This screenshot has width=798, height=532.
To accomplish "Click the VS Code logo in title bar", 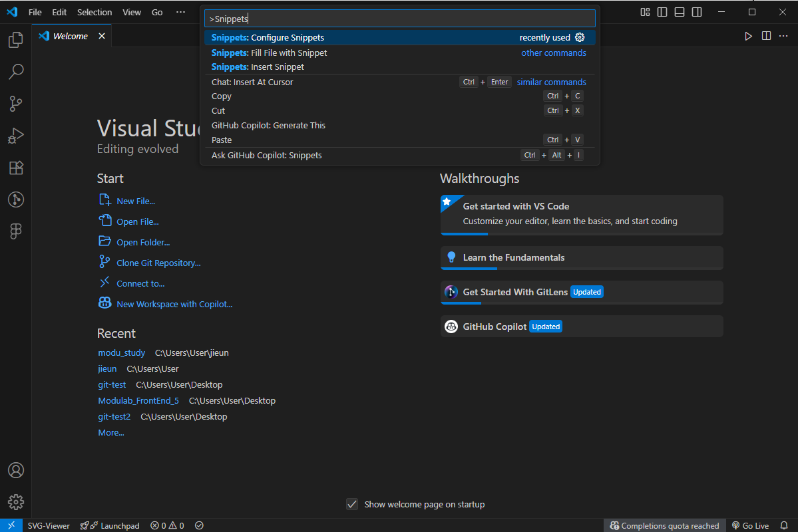I will click(x=12, y=12).
